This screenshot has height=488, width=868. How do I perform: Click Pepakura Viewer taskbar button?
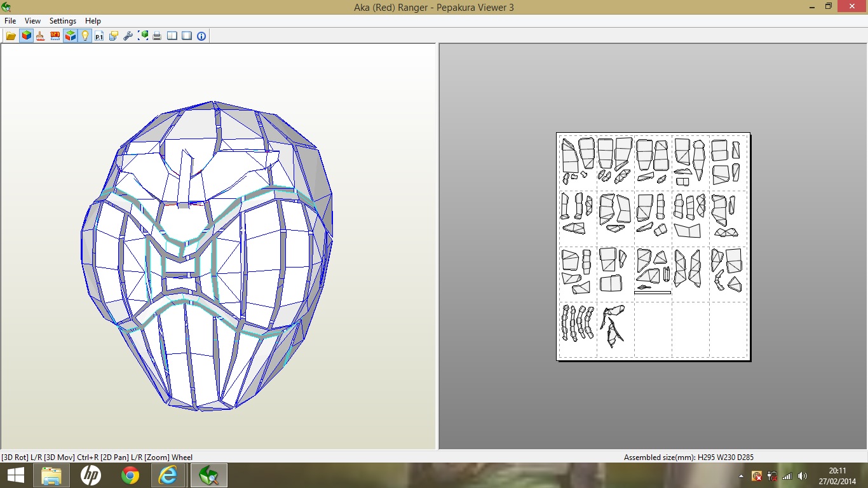[x=208, y=475]
